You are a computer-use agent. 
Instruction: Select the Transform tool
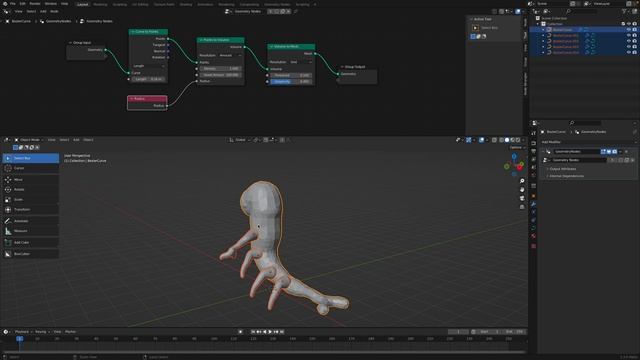[x=31, y=209]
